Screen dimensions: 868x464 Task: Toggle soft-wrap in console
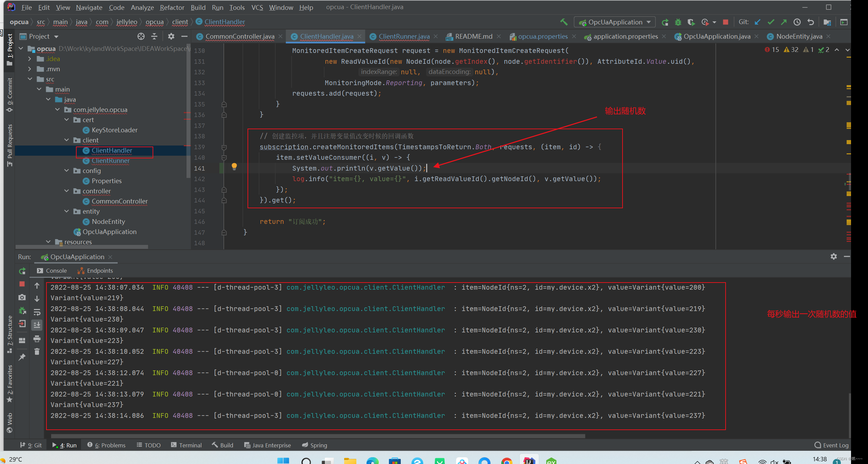pyautogui.click(x=37, y=312)
